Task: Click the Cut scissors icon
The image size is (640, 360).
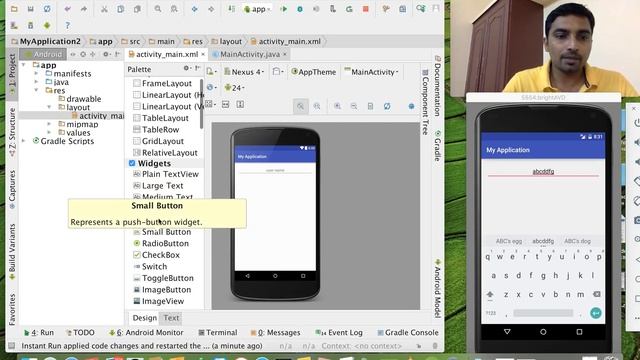Action: point(104,9)
